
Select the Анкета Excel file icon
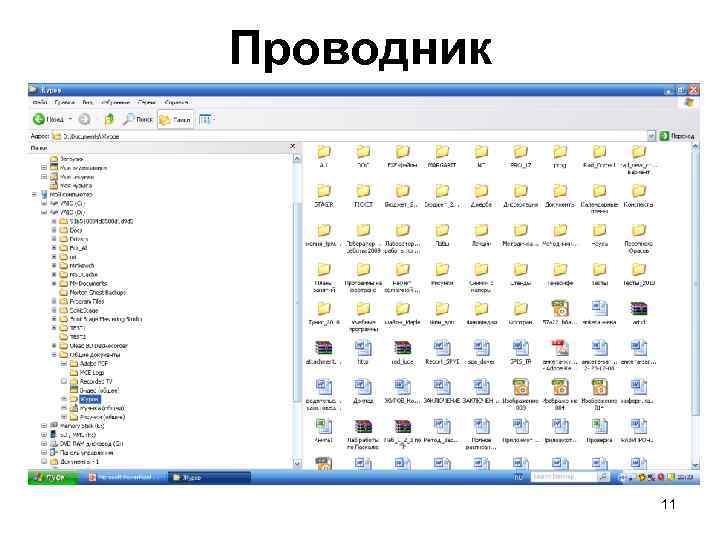[x=324, y=427]
